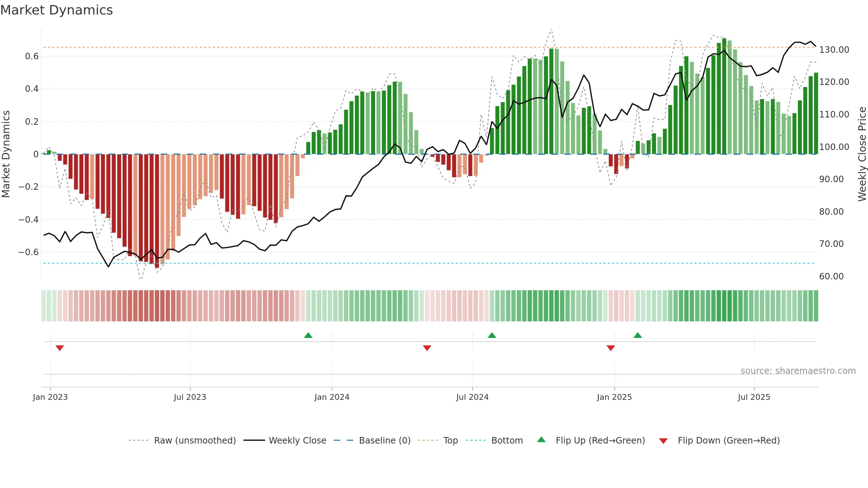This screenshot has width=868, height=488.
Task: Click the 0.2 left axis label
Action: coord(32,121)
